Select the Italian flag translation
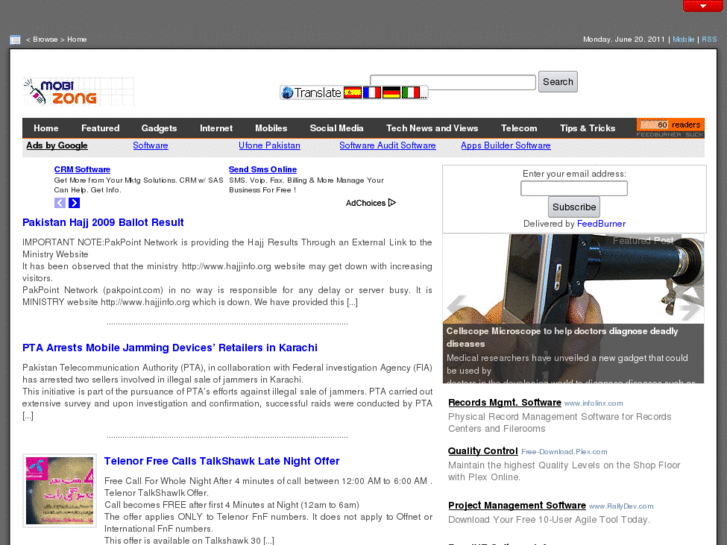This screenshot has height=545, width=727. (410, 92)
